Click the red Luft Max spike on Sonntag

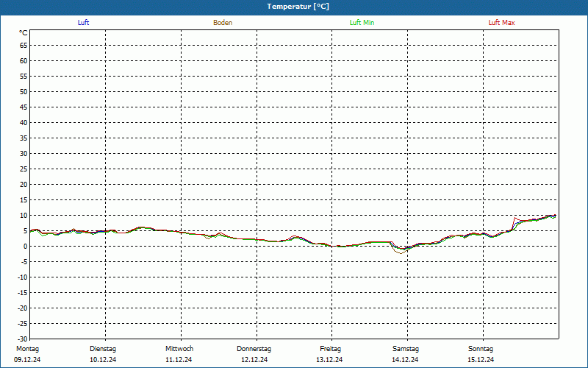point(515,218)
